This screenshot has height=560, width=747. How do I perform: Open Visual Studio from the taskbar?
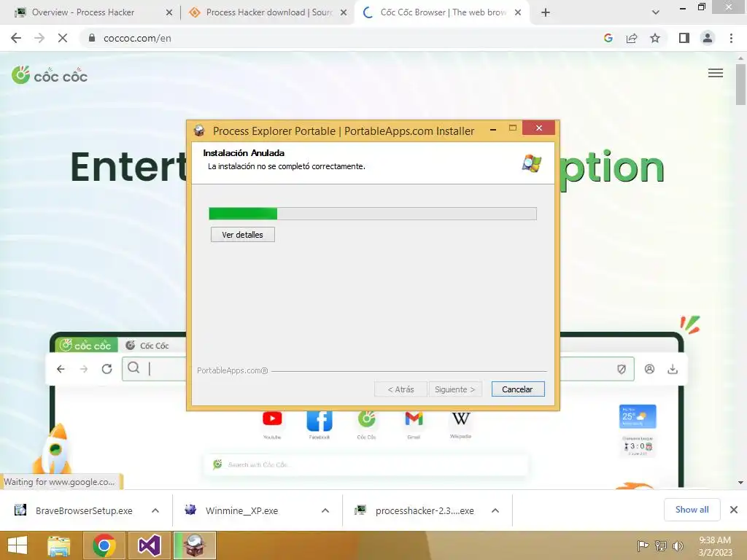tap(149, 545)
